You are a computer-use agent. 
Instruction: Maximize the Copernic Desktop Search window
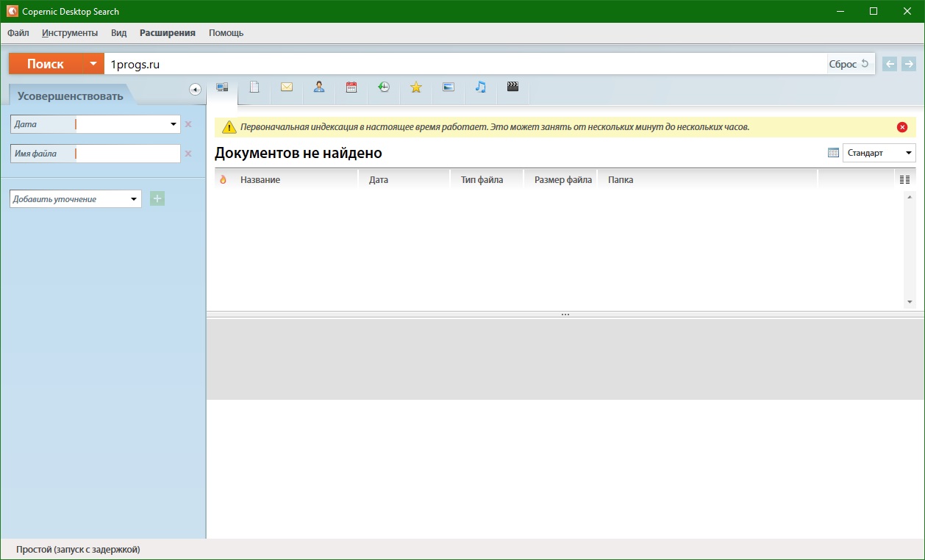[874, 11]
